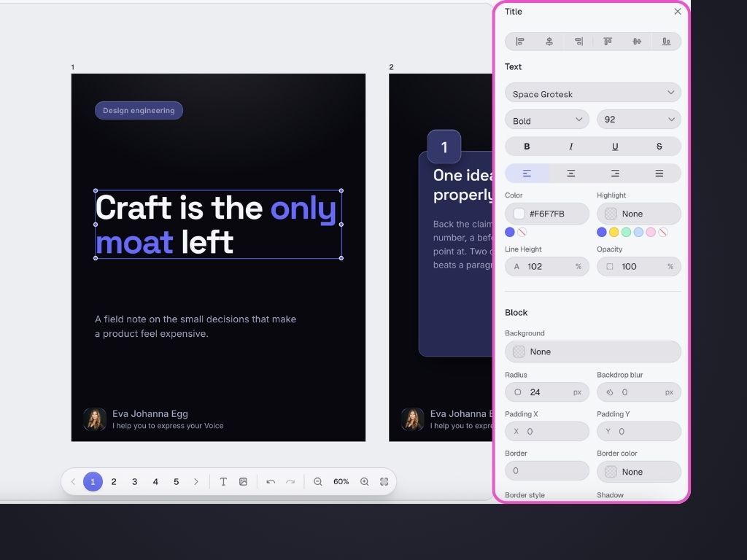Expand the font size 92 dropdown

(x=639, y=120)
